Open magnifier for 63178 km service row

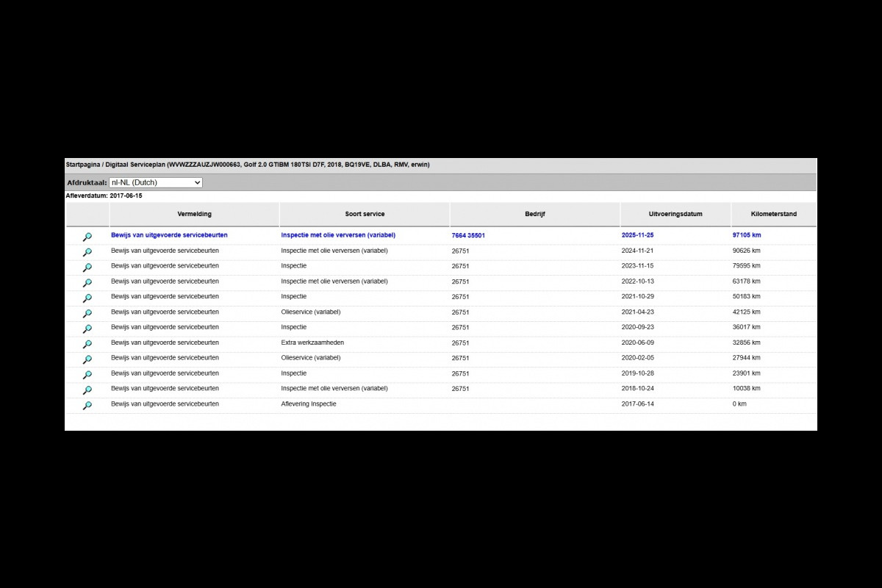87,283
